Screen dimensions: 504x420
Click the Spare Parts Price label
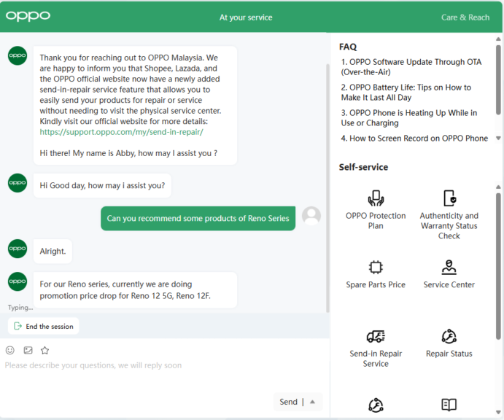376,284
